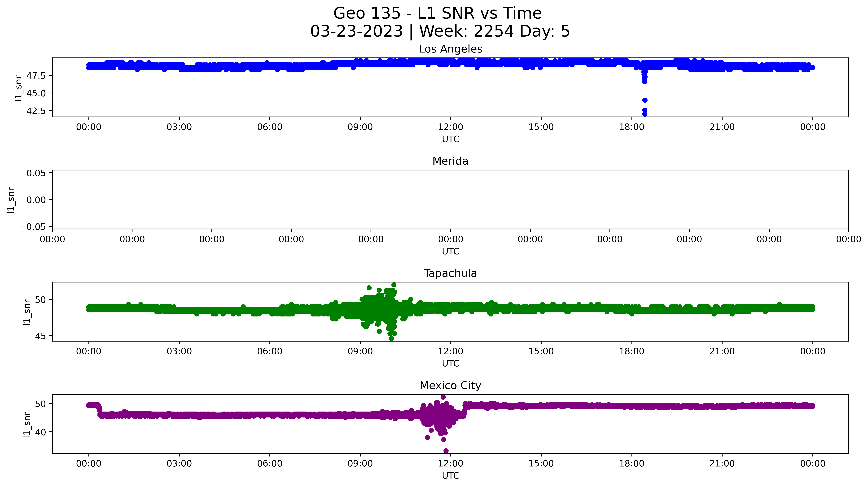This screenshot has width=868, height=487.
Task: Click the l1_snr axis label of Merida plot
Action: pos(11,200)
